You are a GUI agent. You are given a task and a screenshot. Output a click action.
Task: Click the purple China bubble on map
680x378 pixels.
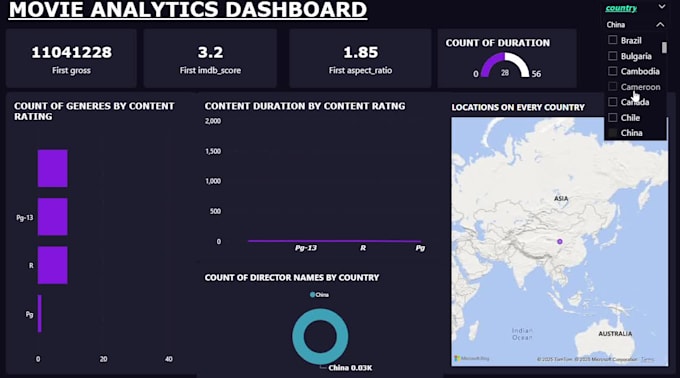pyautogui.click(x=560, y=241)
